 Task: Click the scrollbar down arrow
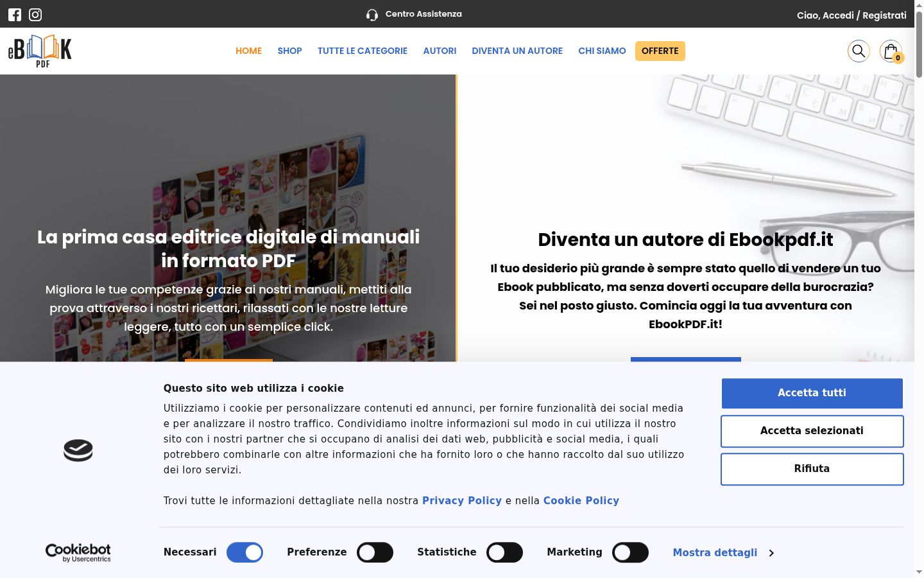pos(919,572)
